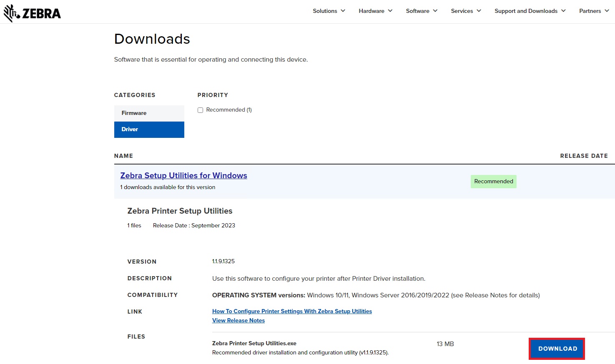
Task: Open the Hardware menu
Action: (x=375, y=11)
